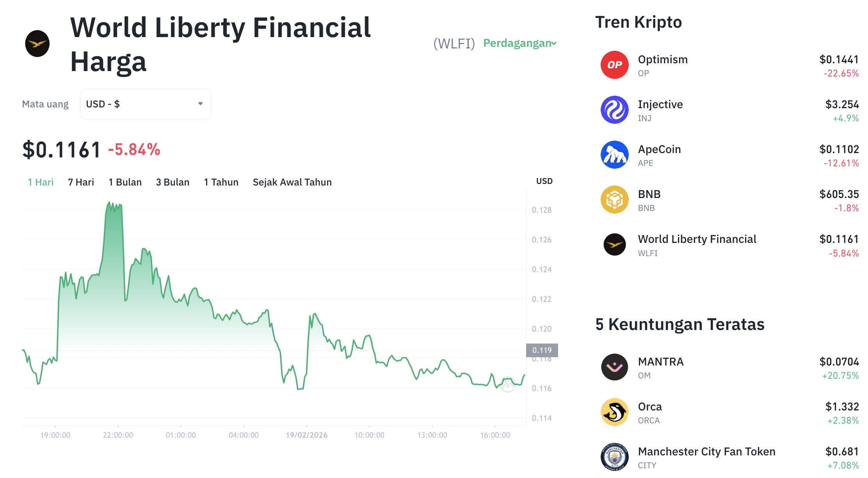The image size is (868, 478).
Task: Click the World Liberty Financial header logo
Action: click(37, 44)
